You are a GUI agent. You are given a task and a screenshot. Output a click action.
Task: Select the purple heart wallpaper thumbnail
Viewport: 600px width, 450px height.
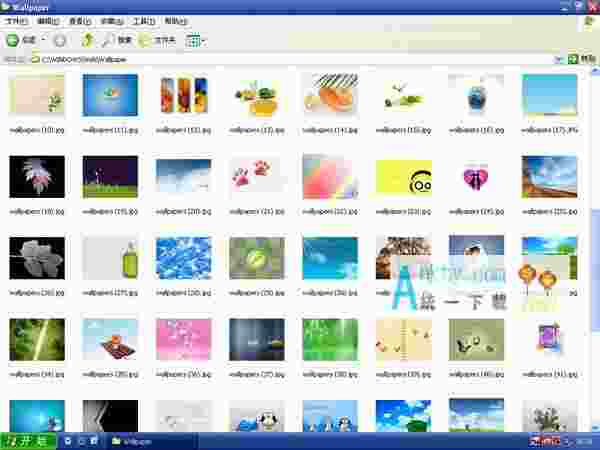tap(476, 178)
